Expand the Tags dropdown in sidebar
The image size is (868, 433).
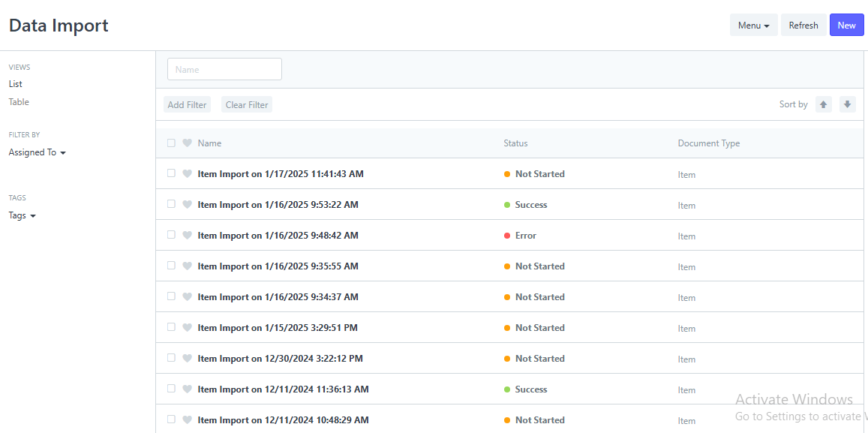23,215
